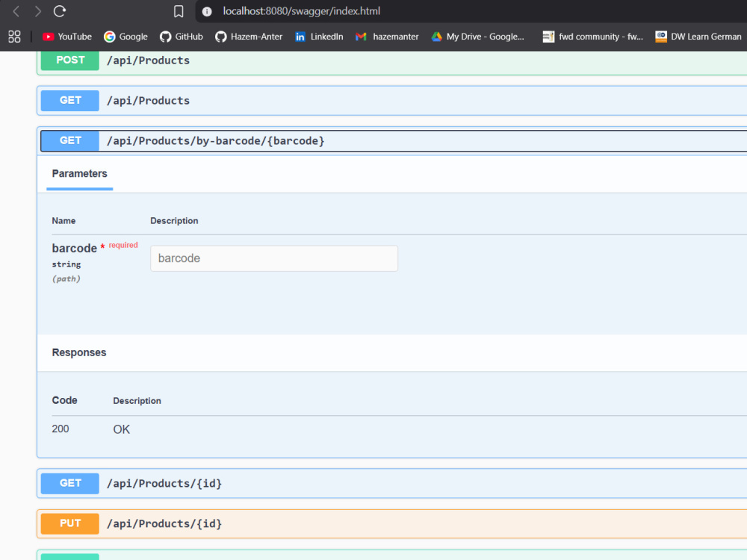Open the hazemanter Gmail bookmark

[x=387, y=37]
